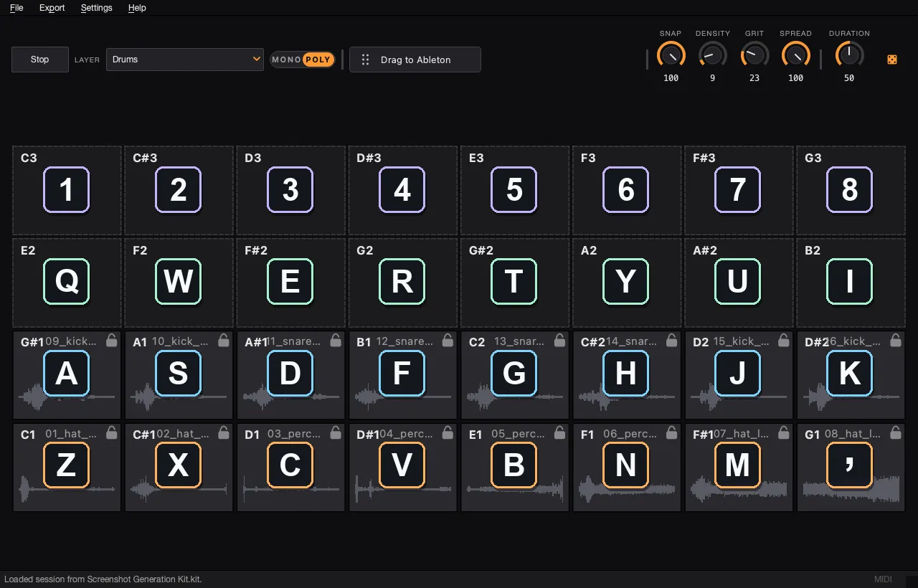Trigger the D#3 pad key 4
Image resolution: width=918 pixels, height=588 pixels.
[402, 190]
